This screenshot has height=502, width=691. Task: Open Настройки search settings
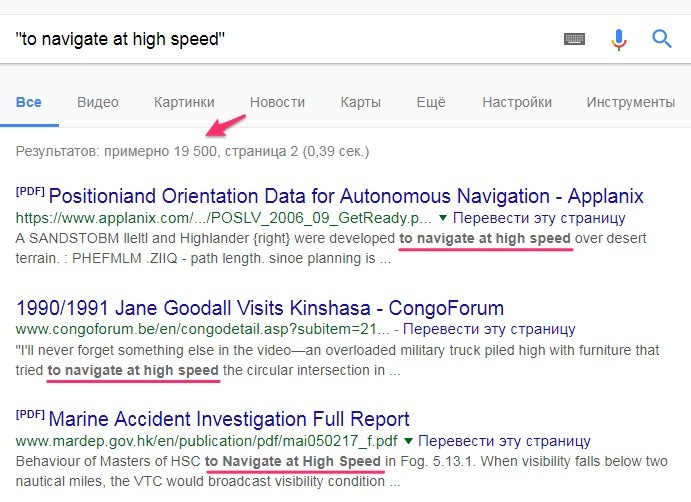click(x=517, y=102)
